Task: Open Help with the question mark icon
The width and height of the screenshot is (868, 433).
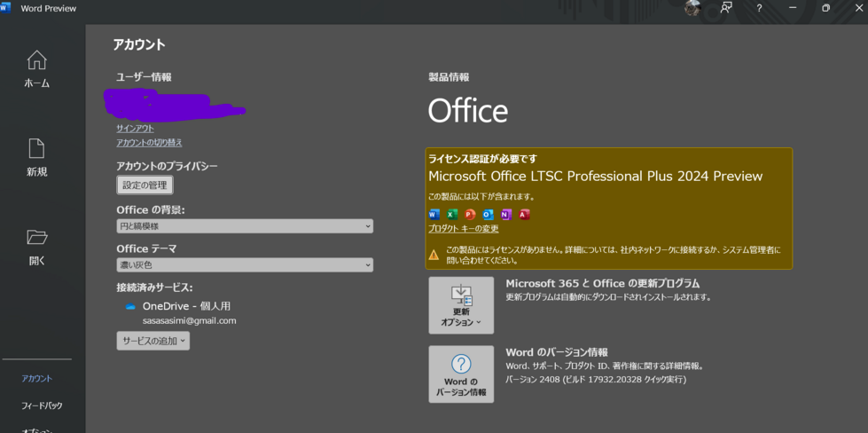Action: (x=760, y=8)
